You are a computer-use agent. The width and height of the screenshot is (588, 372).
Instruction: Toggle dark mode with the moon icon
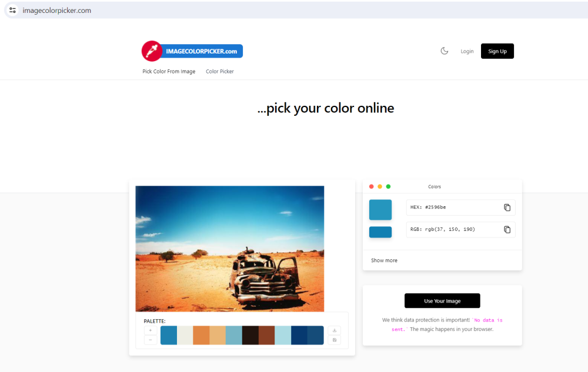[x=445, y=51]
